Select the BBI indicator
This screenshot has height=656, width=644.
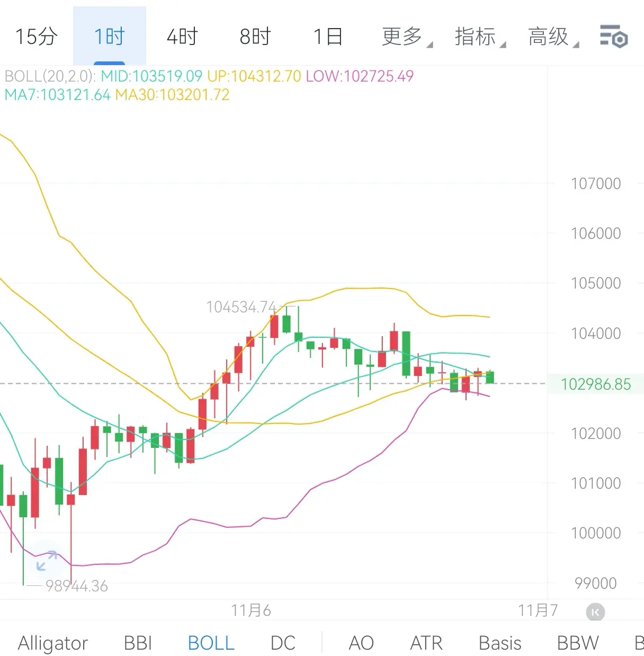[138, 643]
